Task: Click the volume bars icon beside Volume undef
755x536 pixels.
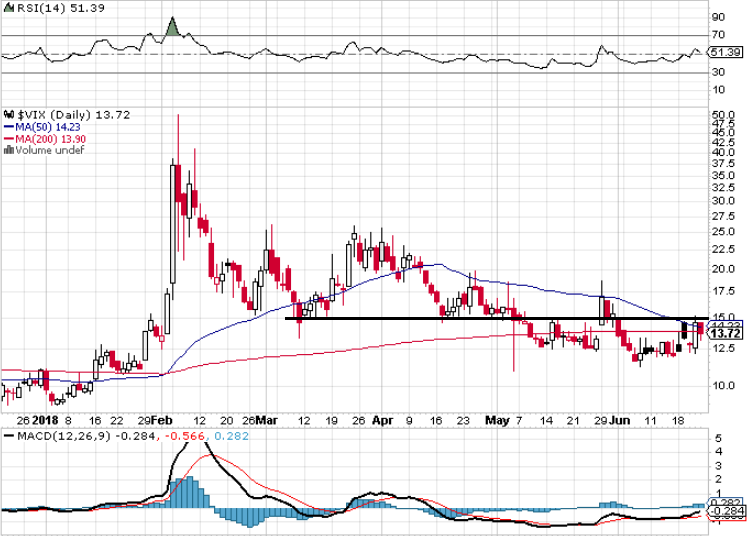Action: click(9, 150)
